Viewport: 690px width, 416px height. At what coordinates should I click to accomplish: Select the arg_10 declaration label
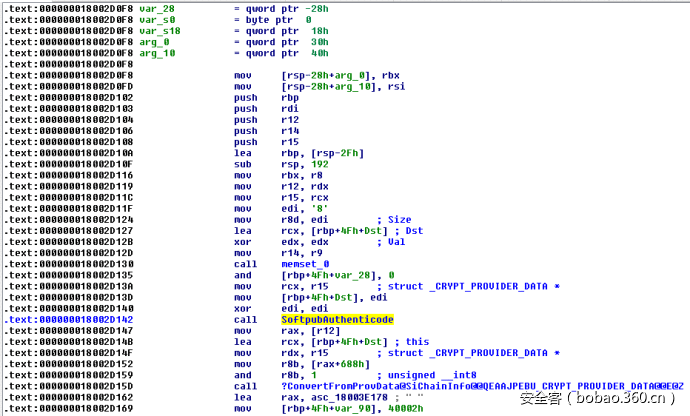(x=158, y=53)
